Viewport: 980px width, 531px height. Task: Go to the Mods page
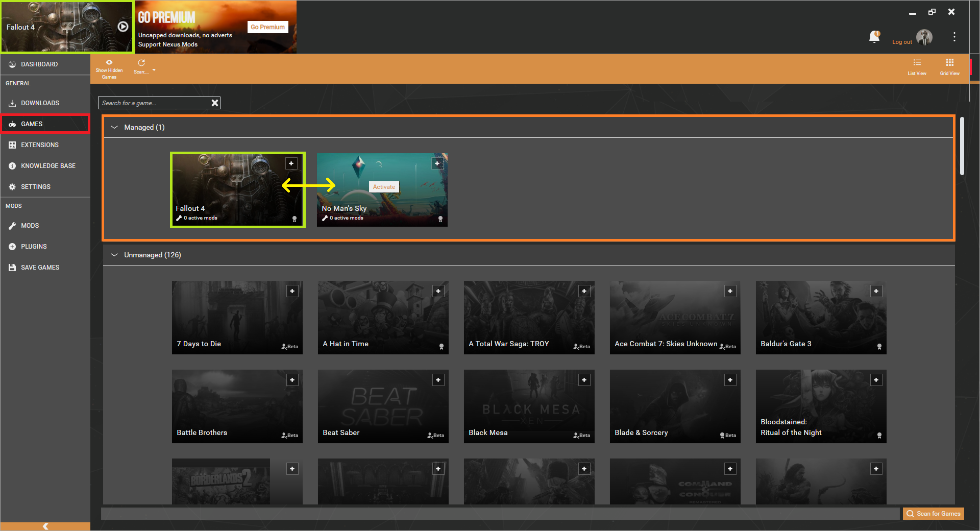tap(45, 226)
